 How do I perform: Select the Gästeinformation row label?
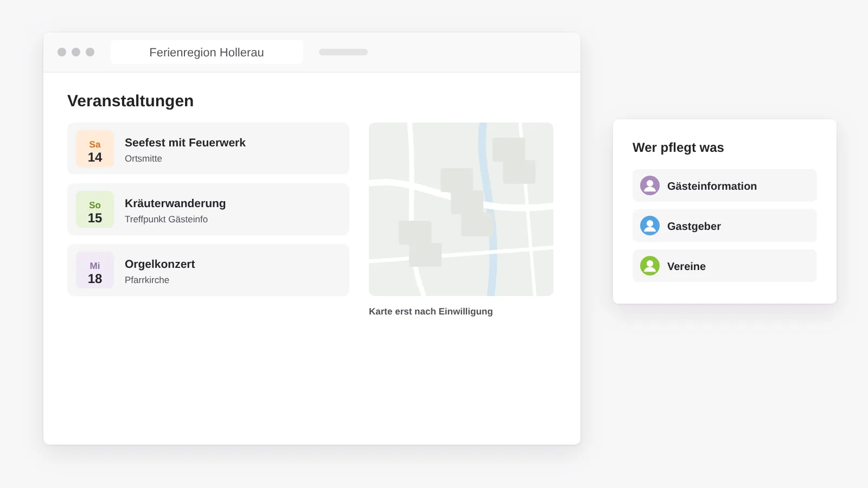click(712, 186)
